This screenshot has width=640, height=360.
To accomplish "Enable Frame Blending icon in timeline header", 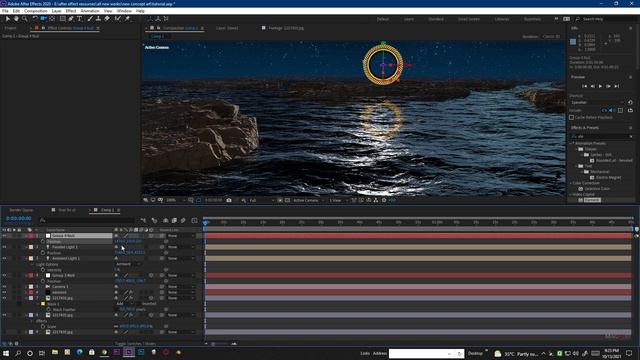I will [x=174, y=220].
